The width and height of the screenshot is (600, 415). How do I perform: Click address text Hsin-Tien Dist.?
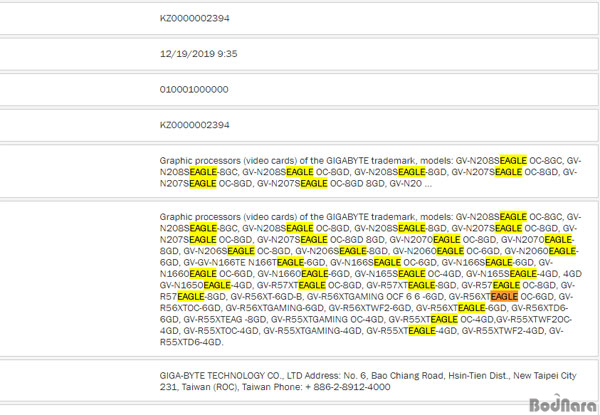[478, 376]
